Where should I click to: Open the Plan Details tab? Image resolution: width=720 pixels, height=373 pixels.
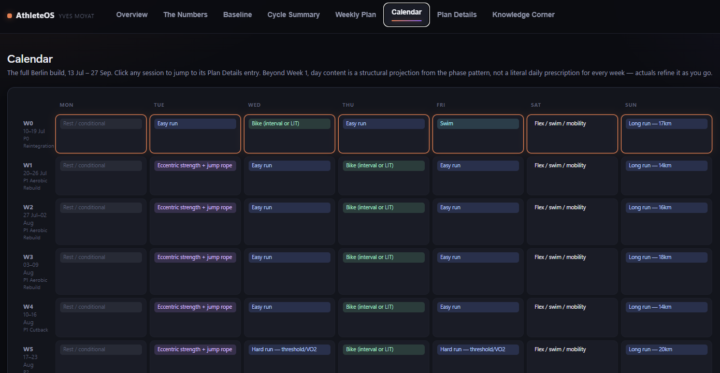456,15
